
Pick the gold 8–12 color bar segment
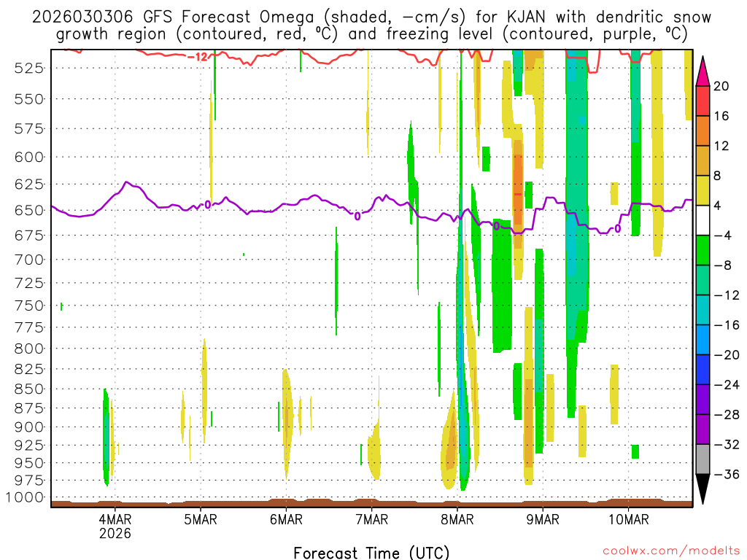click(x=703, y=161)
